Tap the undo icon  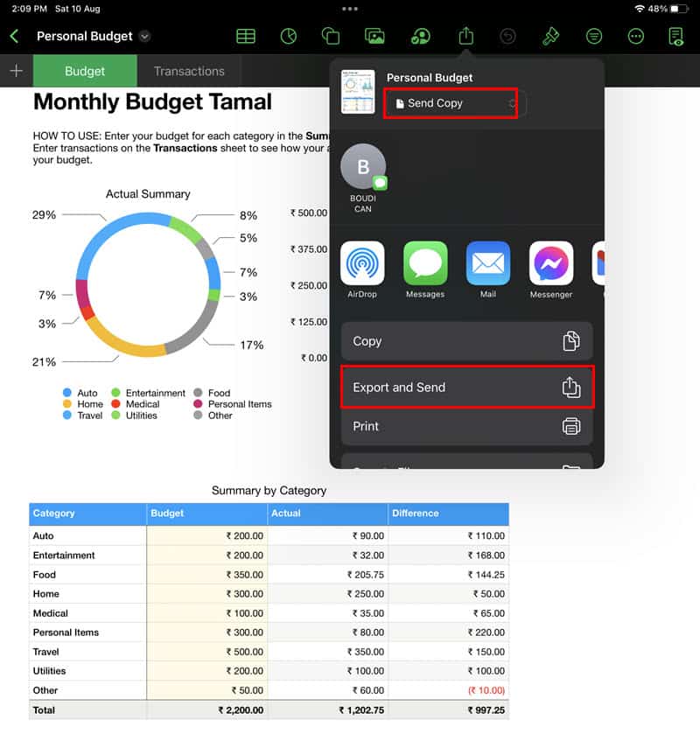click(507, 36)
